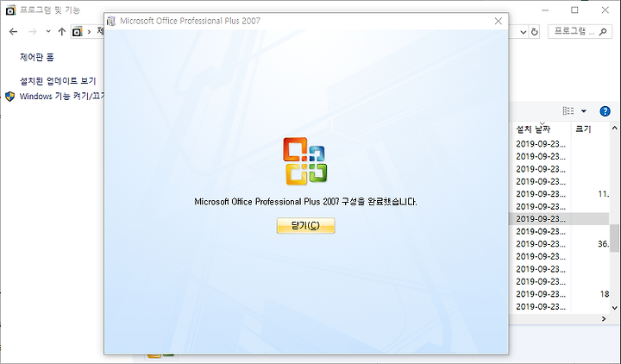The height and width of the screenshot is (364, 621).
Task: Click the Programs and Features title bar icon
Action: click(x=10, y=9)
